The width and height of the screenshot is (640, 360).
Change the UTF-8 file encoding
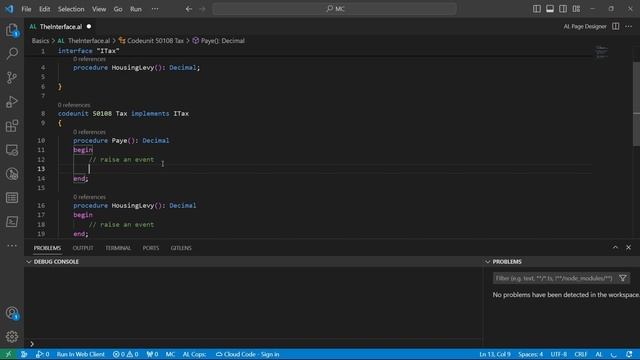559,354
